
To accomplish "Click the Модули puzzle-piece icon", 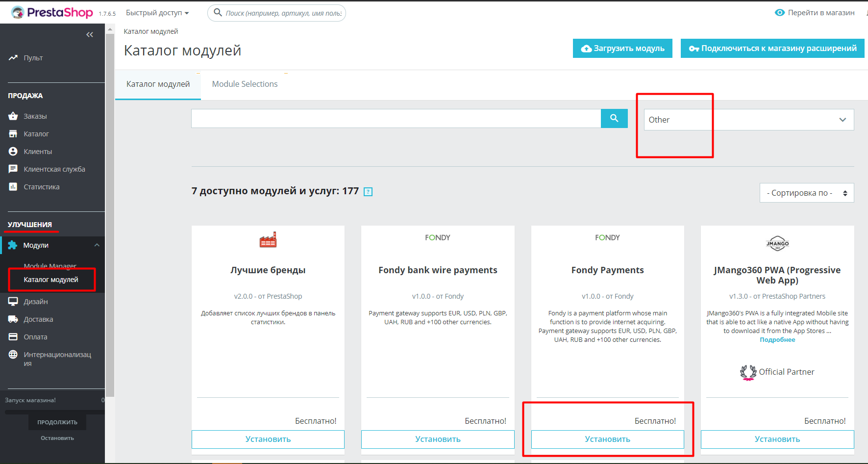I will [x=13, y=245].
